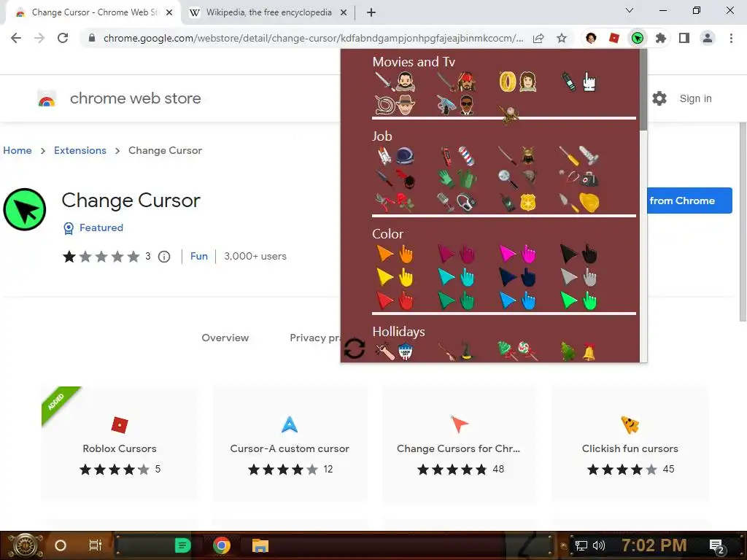Viewport: 747px width, 560px height.
Task: Select the ray gun and sunglasses agent cursor set
Action: [x=456, y=105]
